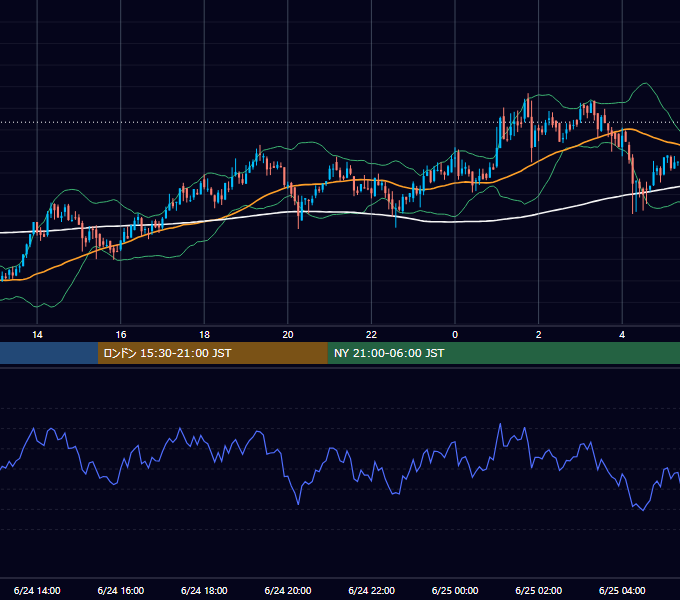Click the 6/24 16:00 date label
This screenshot has width=680, height=600.
pos(121,590)
